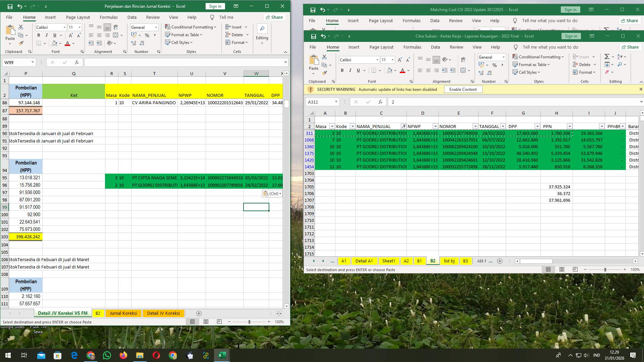This screenshot has height=362, width=644.
Task: Open WhatsApp from the taskbar
Action: (107, 355)
